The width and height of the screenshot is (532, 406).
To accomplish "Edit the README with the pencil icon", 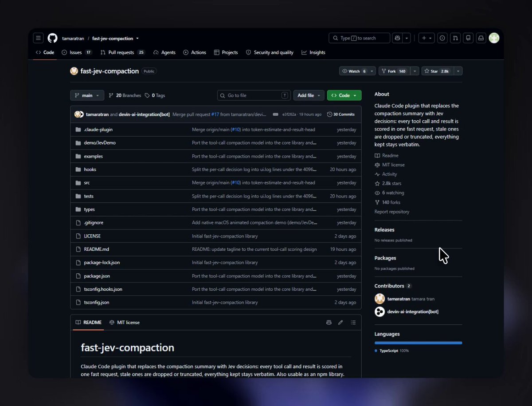I will (x=340, y=323).
